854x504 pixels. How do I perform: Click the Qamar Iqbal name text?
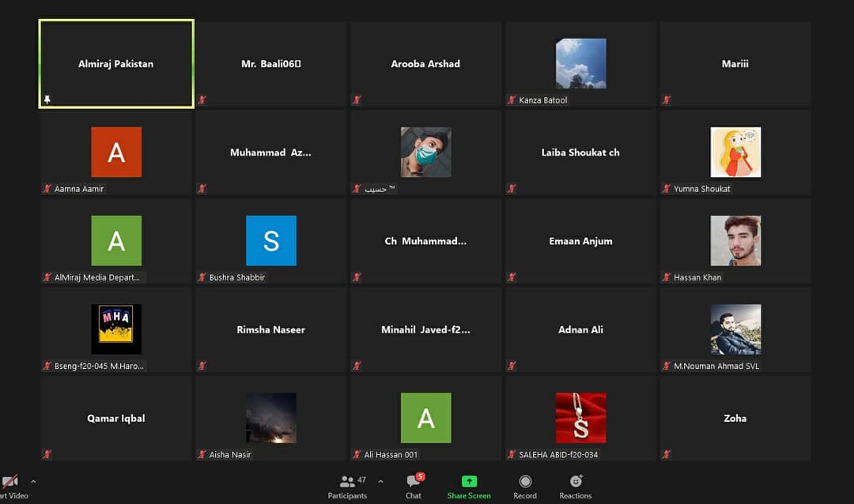point(116,419)
